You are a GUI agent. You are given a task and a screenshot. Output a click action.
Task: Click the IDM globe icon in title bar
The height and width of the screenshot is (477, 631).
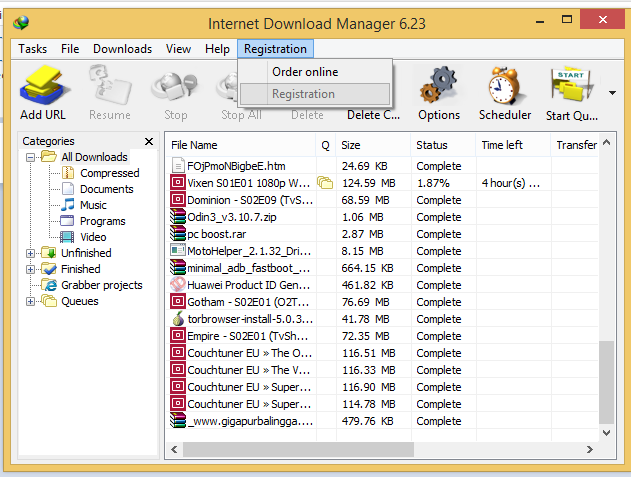coord(21,23)
